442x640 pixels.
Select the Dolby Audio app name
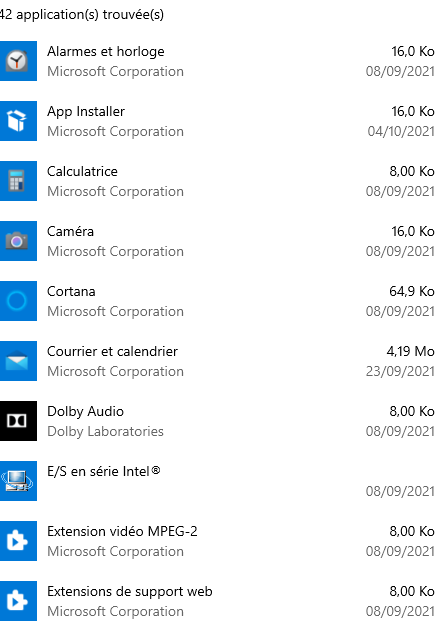85,411
